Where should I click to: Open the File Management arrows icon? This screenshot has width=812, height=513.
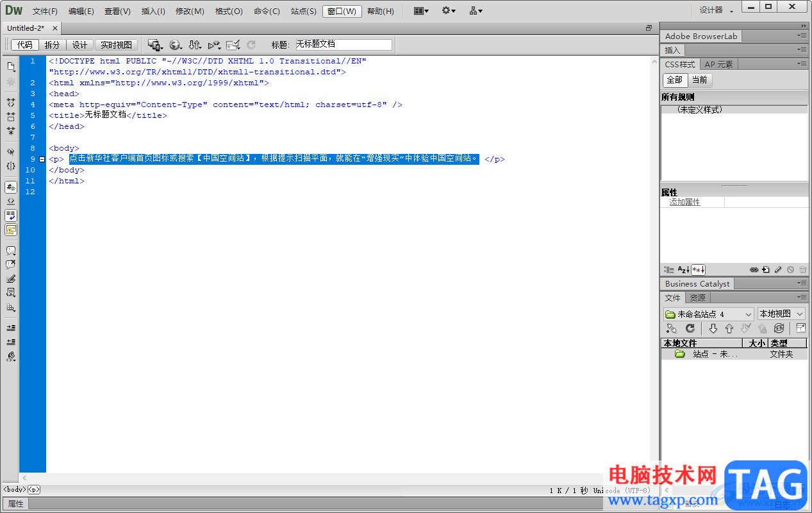(195, 45)
